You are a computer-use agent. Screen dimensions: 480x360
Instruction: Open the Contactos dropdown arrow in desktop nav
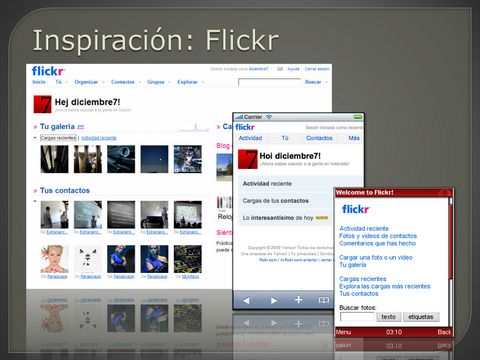click(x=140, y=82)
